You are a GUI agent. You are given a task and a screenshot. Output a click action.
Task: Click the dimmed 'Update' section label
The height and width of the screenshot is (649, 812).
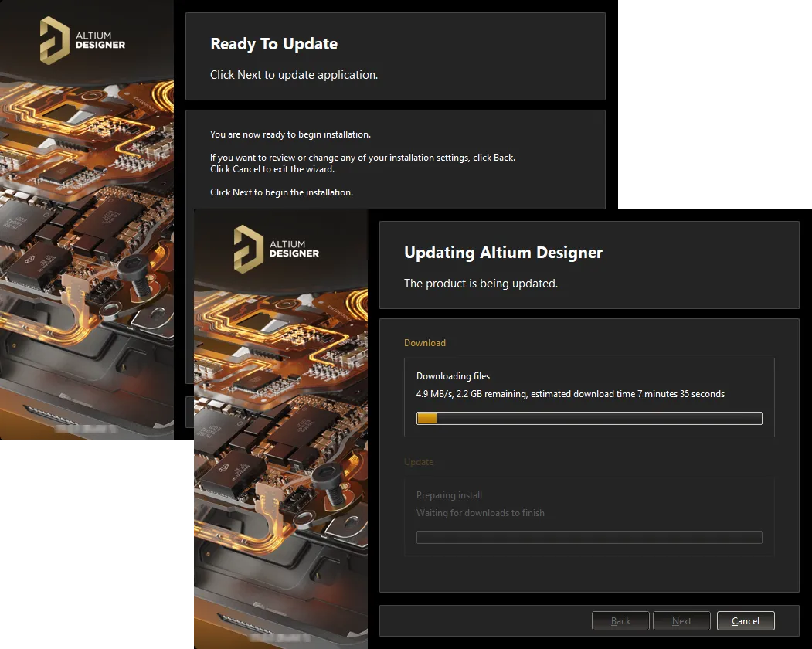[419, 462]
